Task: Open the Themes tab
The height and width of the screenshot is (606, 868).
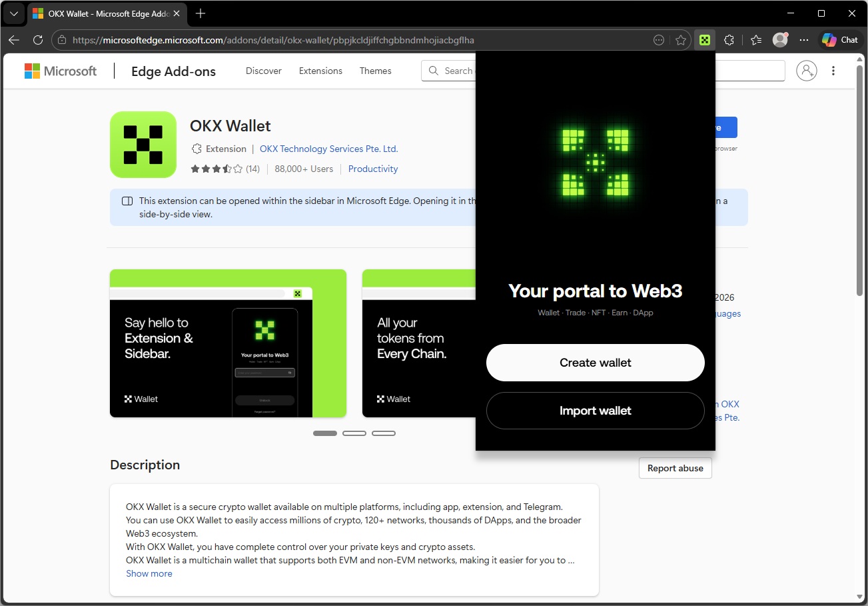Action: point(376,71)
